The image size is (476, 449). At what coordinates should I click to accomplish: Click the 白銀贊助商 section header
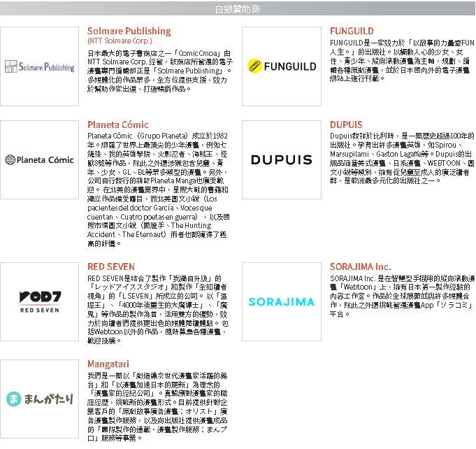(238, 9)
